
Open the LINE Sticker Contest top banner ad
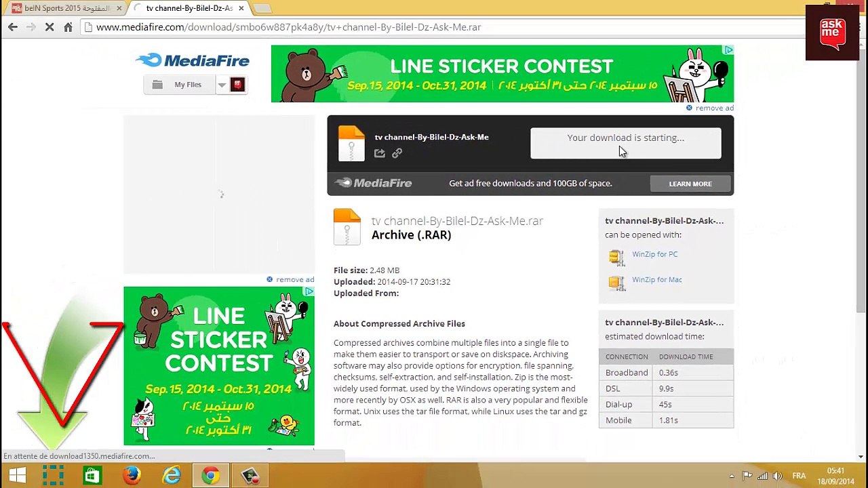click(x=502, y=74)
